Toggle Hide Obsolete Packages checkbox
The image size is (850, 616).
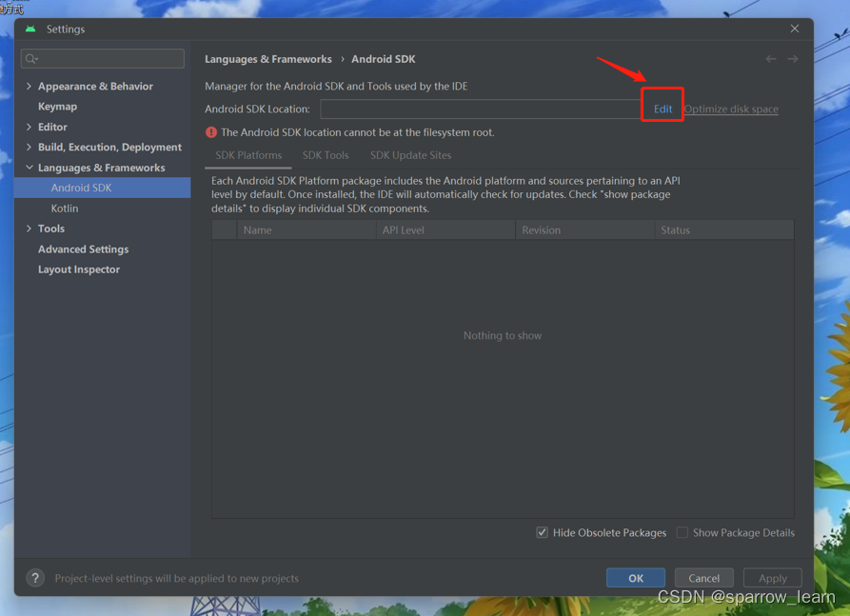click(543, 532)
